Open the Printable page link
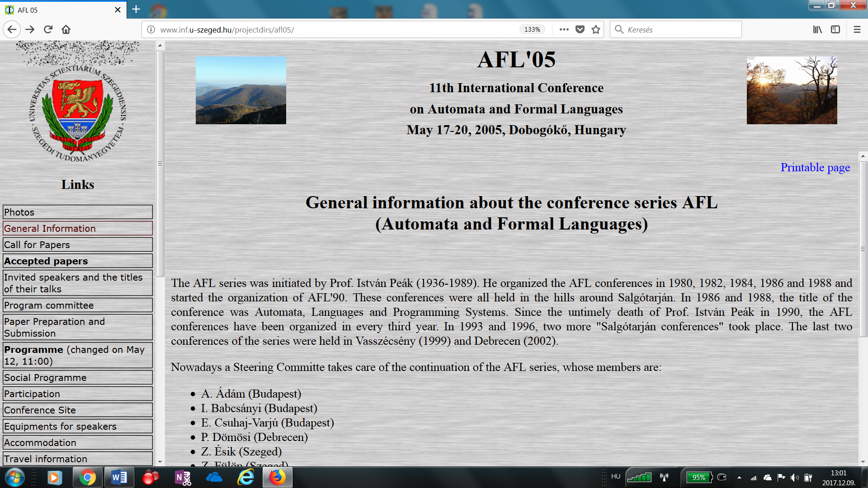Viewport: 868px width, 488px height. click(815, 167)
